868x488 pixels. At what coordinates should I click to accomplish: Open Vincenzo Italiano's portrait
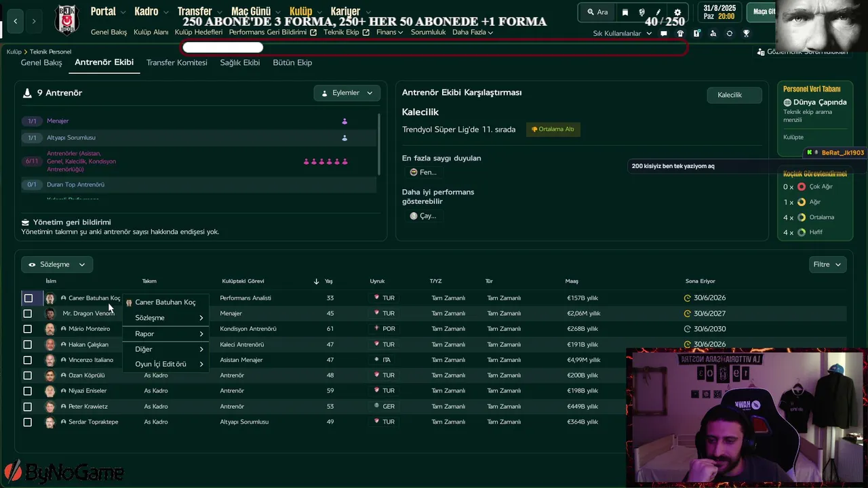(50, 360)
